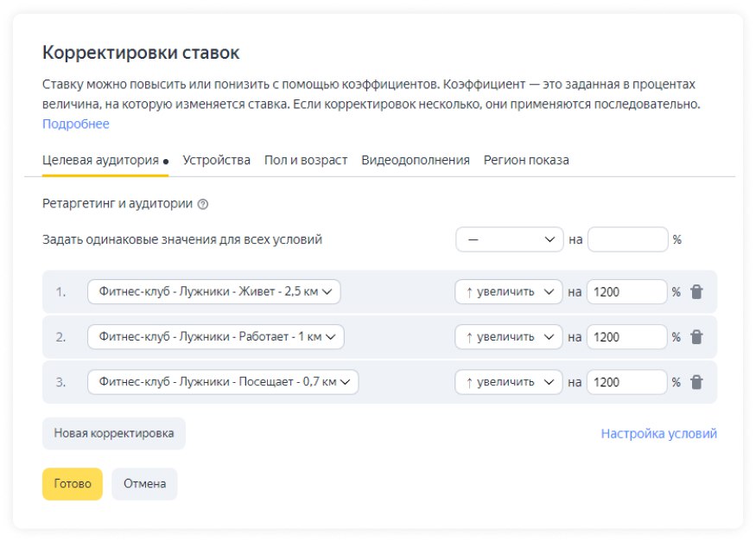Click help icon next to Ретаргетинг и аудитории
Screen dimensions: 756x542
[x=203, y=205]
